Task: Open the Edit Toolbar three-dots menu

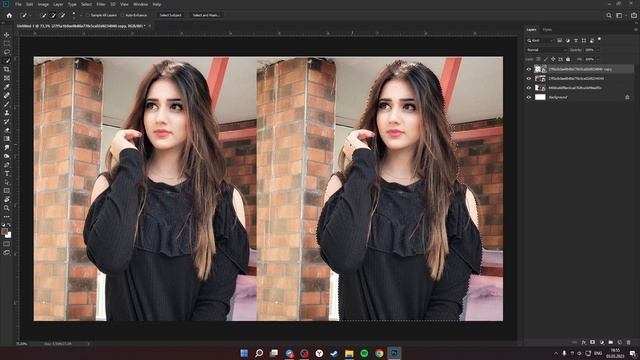Action: pyautogui.click(x=7, y=216)
